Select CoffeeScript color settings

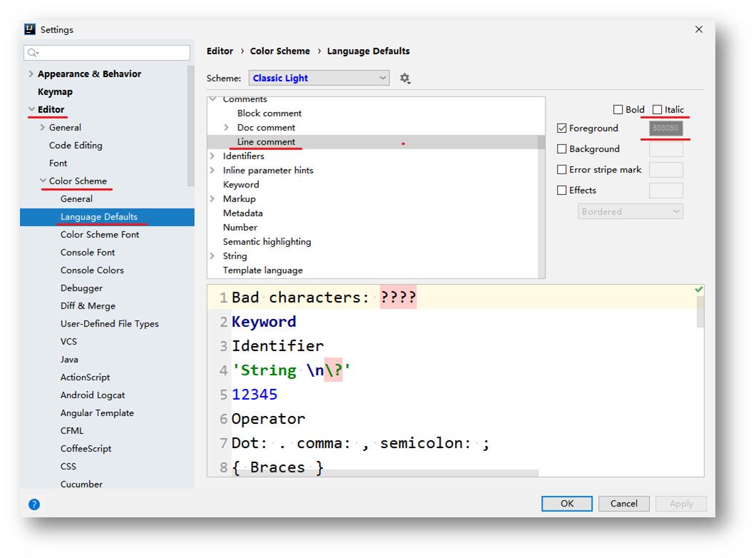click(86, 449)
